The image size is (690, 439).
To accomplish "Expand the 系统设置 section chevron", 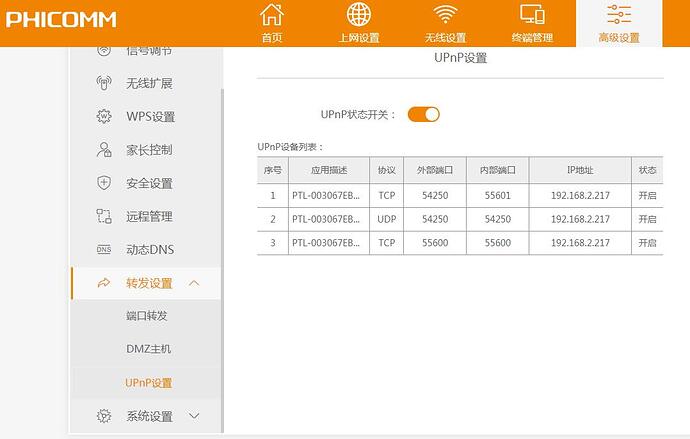I will point(194,416).
